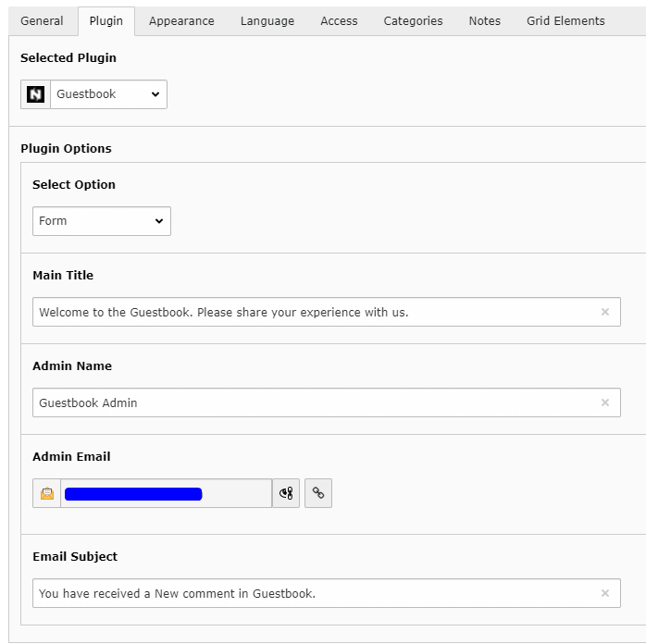This screenshot has width=646, height=644.
Task: Click the Guestbook plugin icon
Action: tap(35, 94)
